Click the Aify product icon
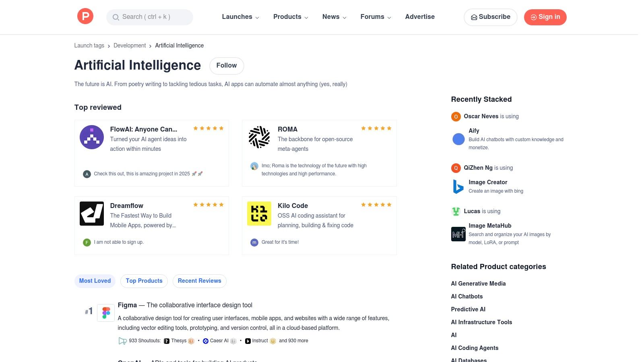The height and width of the screenshot is (362, 644). point(458,139)
